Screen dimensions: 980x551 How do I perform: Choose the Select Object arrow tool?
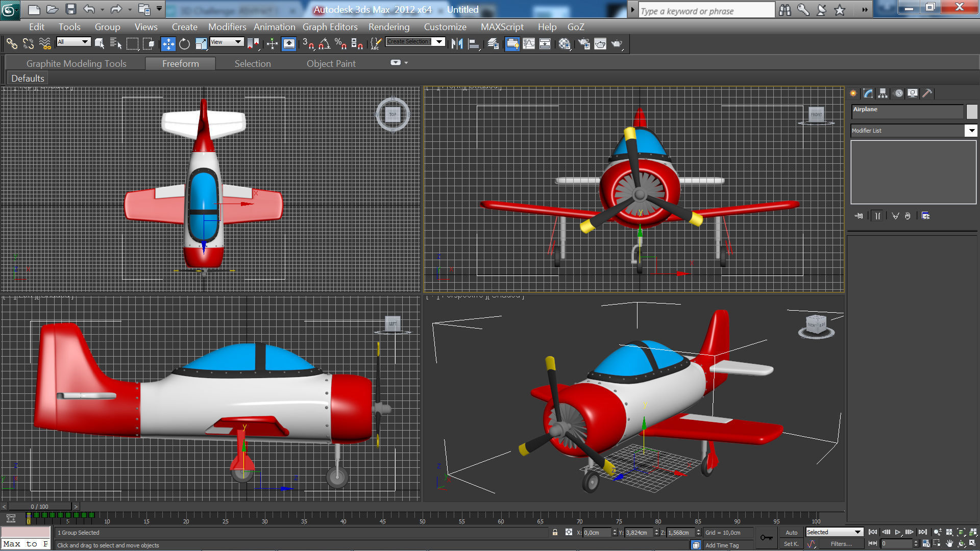point(100,44)
